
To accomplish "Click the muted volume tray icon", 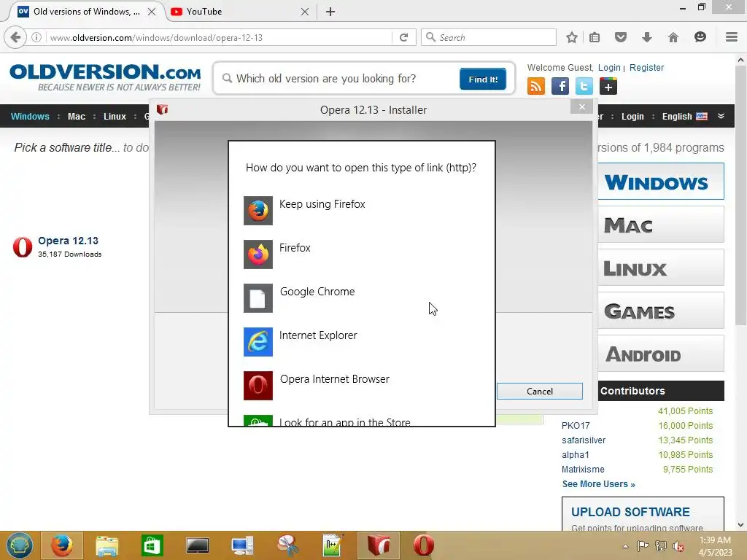I will [678, 546].
